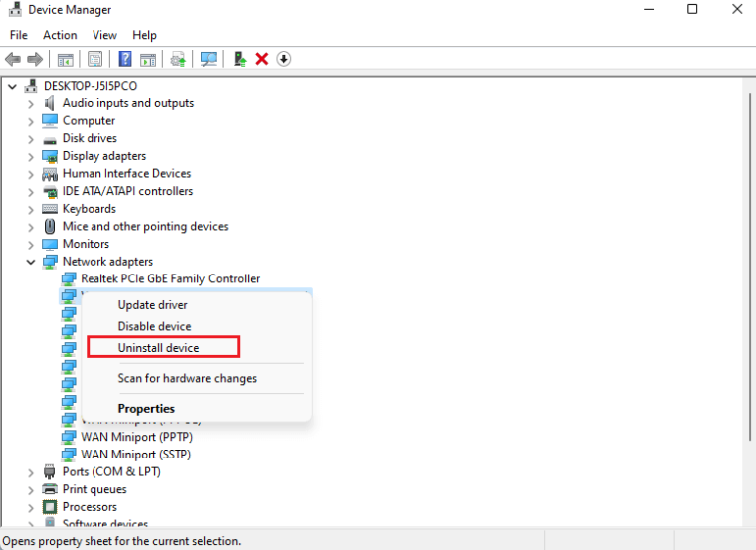This screenshot has height=550, width=756.
Task: Click the Display adapters icon
Action: pos(50,156)
